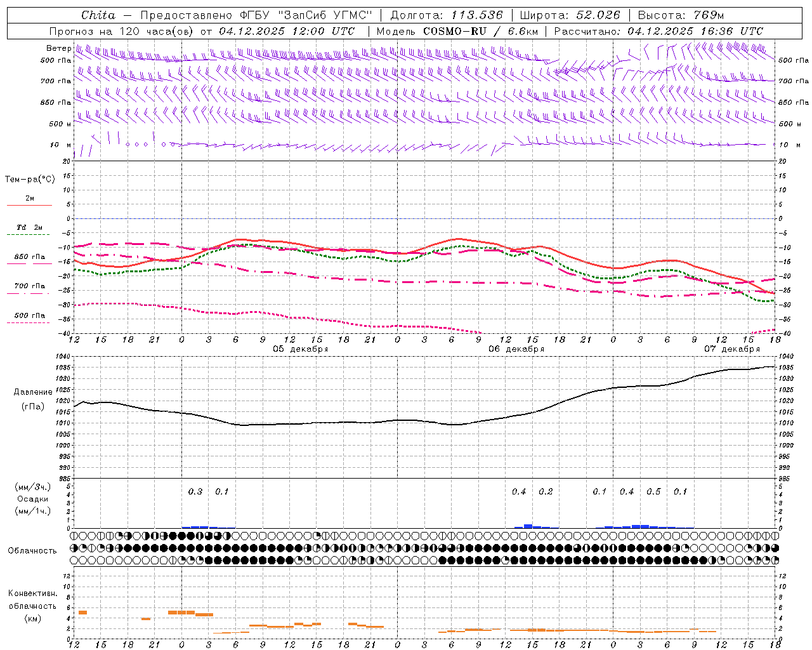812x650 pixels.
Task: Click the "Ветер" wind panel label
Action: 58,48
